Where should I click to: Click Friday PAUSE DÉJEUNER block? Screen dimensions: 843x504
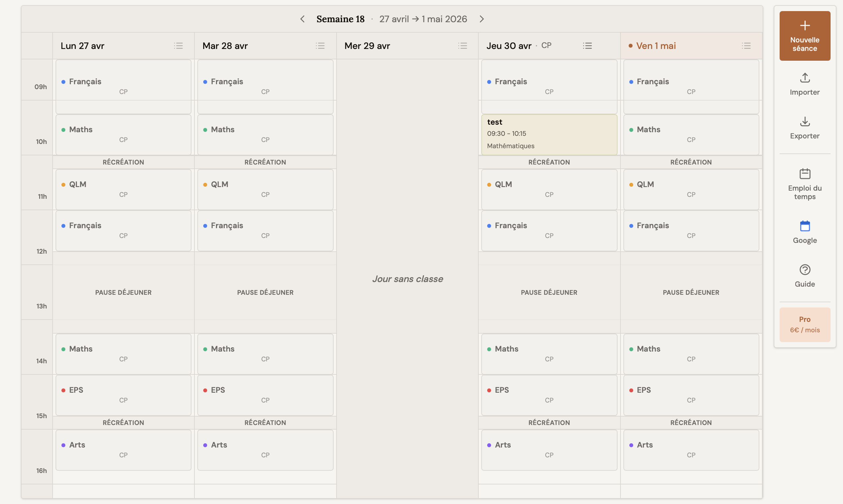click(691, 292)
